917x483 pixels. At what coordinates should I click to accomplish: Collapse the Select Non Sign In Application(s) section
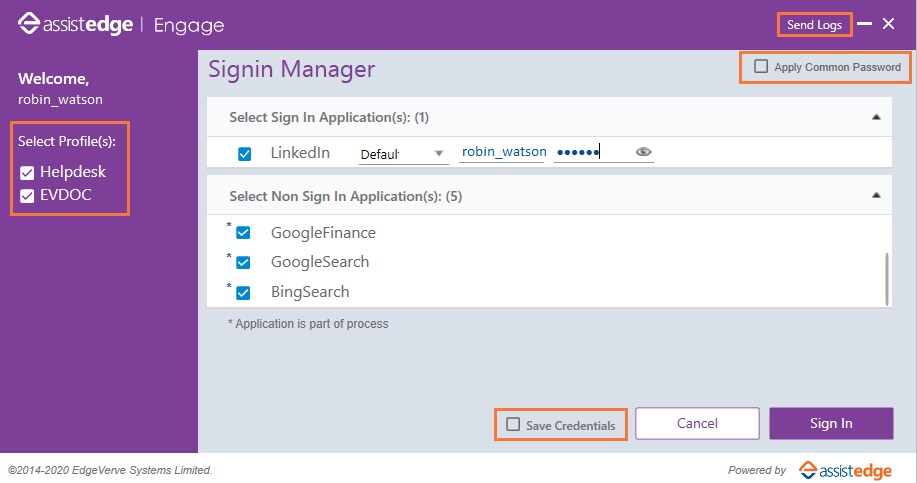click(876, 196)
